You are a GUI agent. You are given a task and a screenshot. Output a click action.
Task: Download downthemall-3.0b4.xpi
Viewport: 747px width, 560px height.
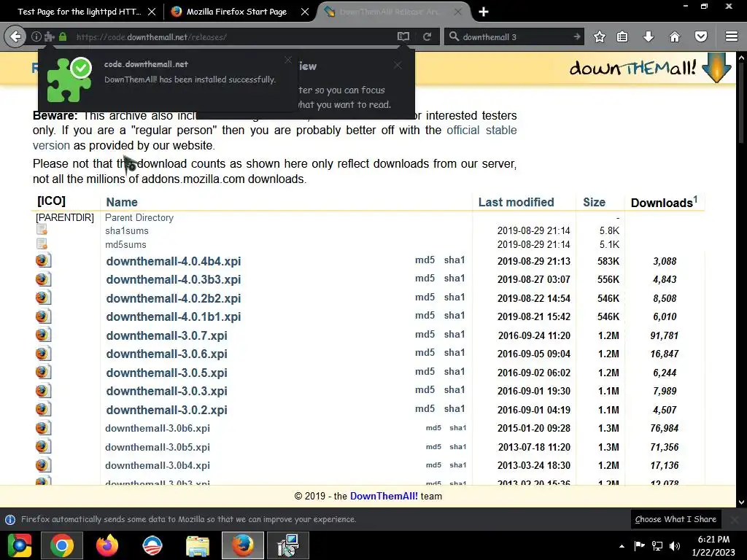tap(158, 465)
